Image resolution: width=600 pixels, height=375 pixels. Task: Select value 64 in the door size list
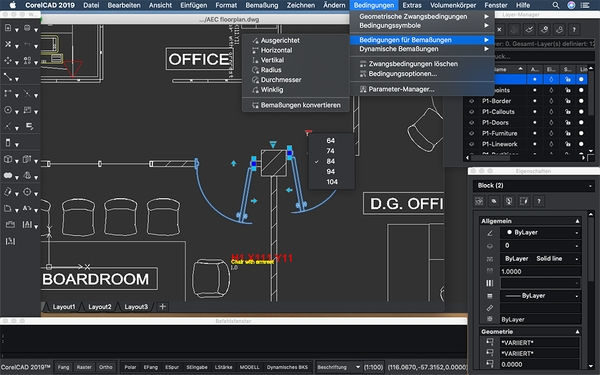[x=331, y=141]
